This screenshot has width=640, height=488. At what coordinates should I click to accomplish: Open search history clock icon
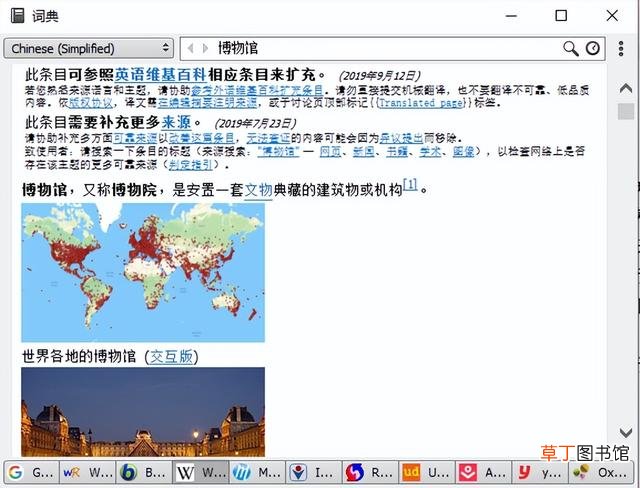pyautogui.click(x=593, y=49)
